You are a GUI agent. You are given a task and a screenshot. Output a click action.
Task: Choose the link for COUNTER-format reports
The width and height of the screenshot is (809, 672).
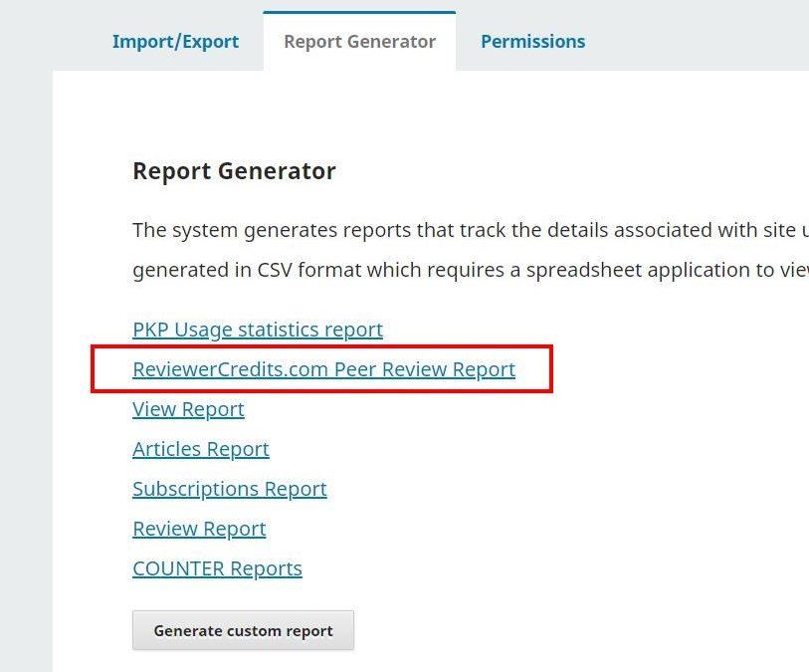pos(217,568)
